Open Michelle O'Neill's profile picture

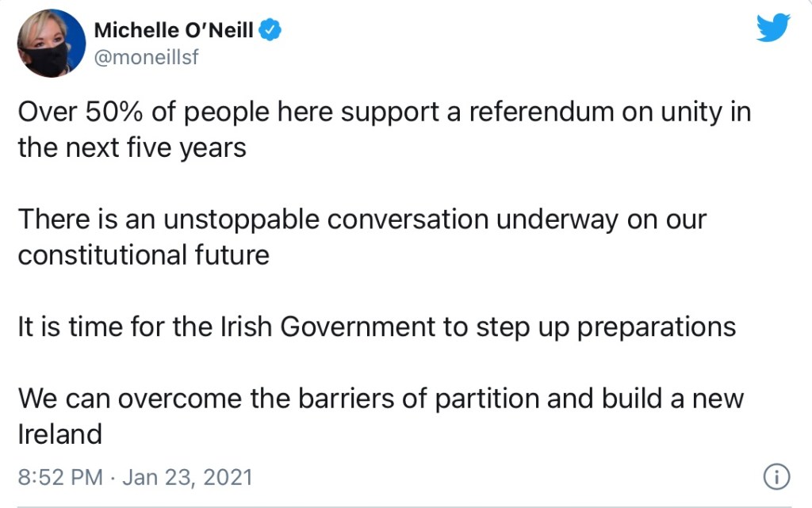(52, 44)
